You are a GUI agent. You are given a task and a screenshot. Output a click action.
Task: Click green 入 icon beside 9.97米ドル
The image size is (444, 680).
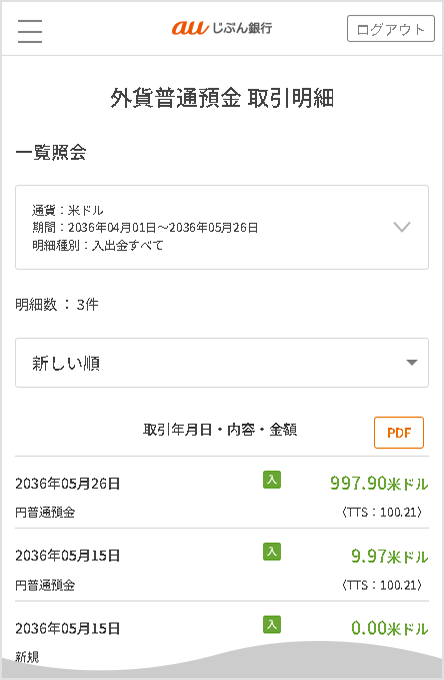click(272, 552)
